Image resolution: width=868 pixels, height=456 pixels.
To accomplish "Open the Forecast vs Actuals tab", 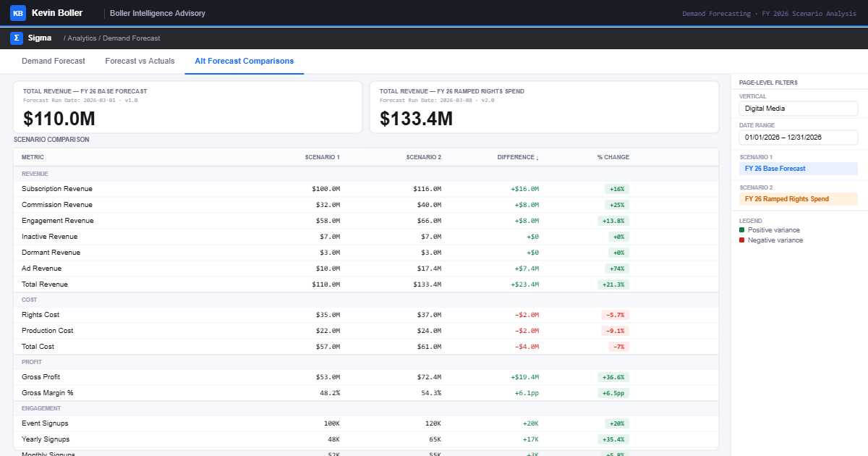I will (x=140, y=62).
